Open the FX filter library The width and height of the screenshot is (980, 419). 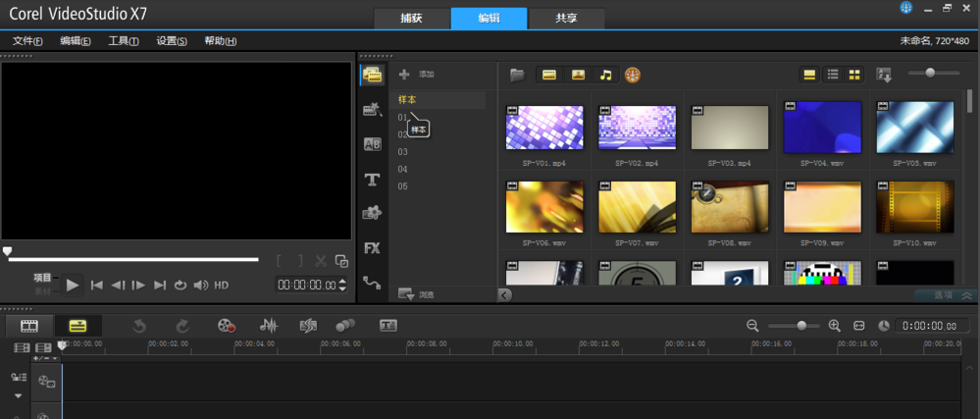point(373,248)
